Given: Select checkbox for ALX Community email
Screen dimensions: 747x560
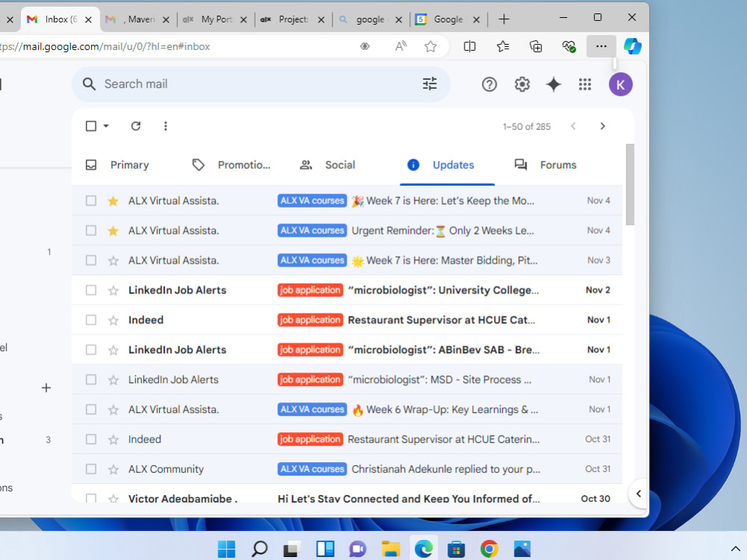Looking at the screenshot, I should 91,469.
